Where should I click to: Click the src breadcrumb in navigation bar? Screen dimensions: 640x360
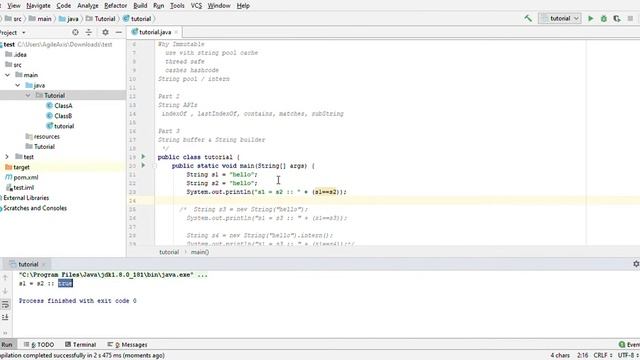[13, 19]
